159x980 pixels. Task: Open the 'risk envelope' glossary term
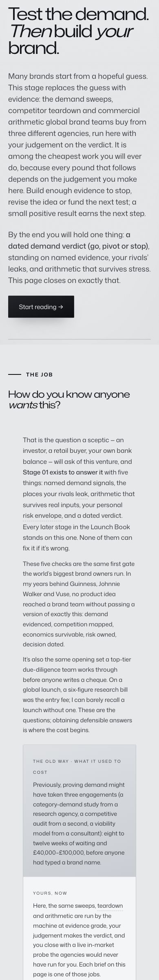click(42, 516)
